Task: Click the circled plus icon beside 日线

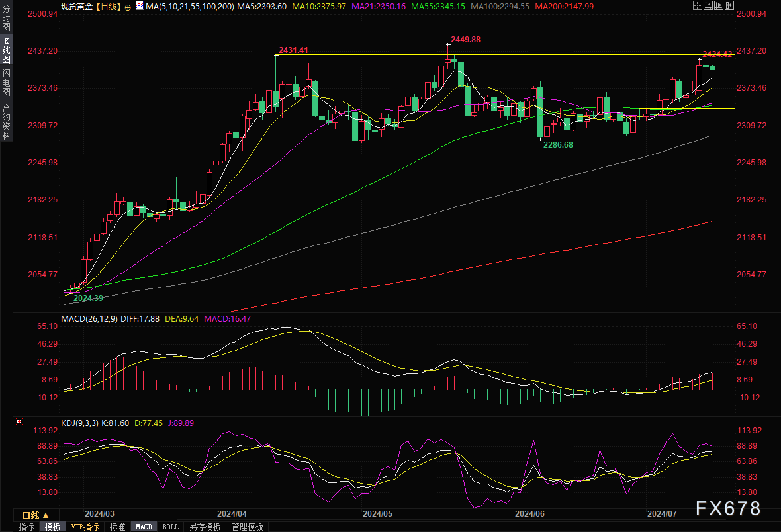Action: pyautogui.click(x=127, y=5)
